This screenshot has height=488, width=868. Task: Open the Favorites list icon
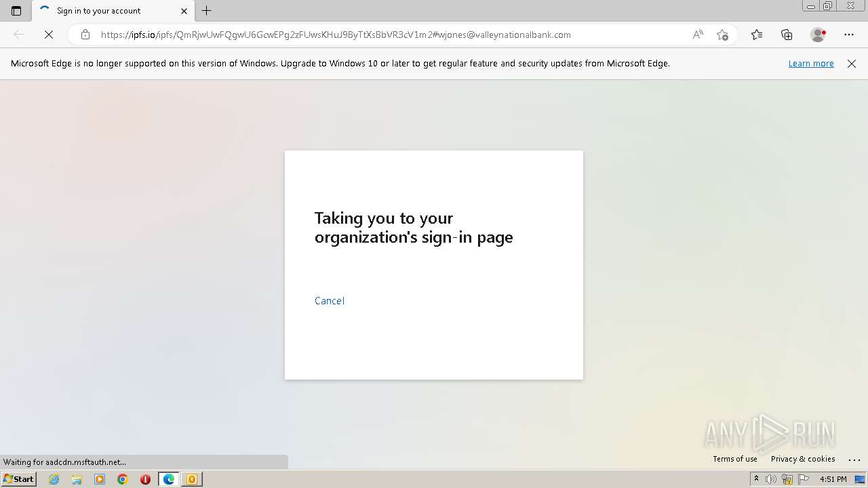tap(757, 35)
